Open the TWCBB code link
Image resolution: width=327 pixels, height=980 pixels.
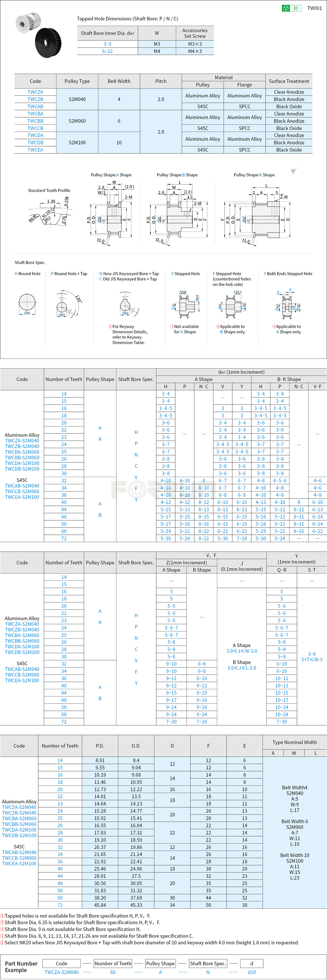[35, 120]
